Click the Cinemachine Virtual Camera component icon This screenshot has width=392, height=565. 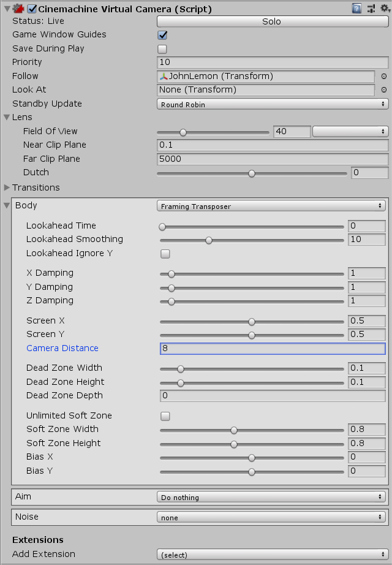click(x=18, y=9)
